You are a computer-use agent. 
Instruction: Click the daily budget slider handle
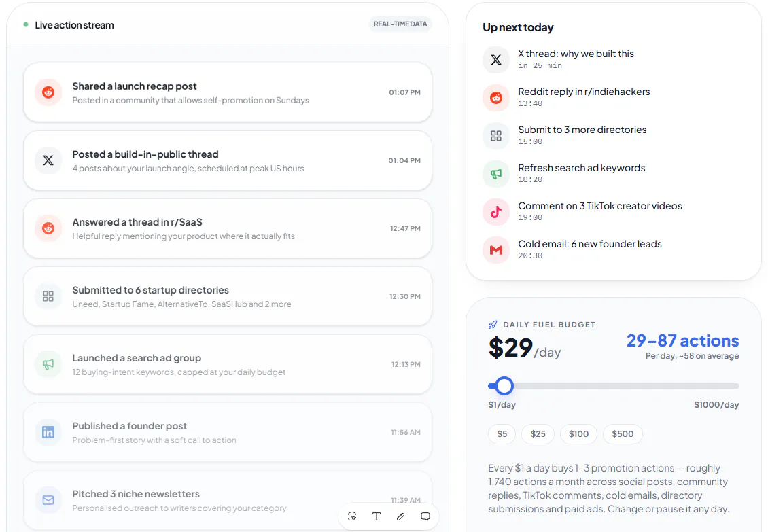pyautogui.click(x=504, y=386)
